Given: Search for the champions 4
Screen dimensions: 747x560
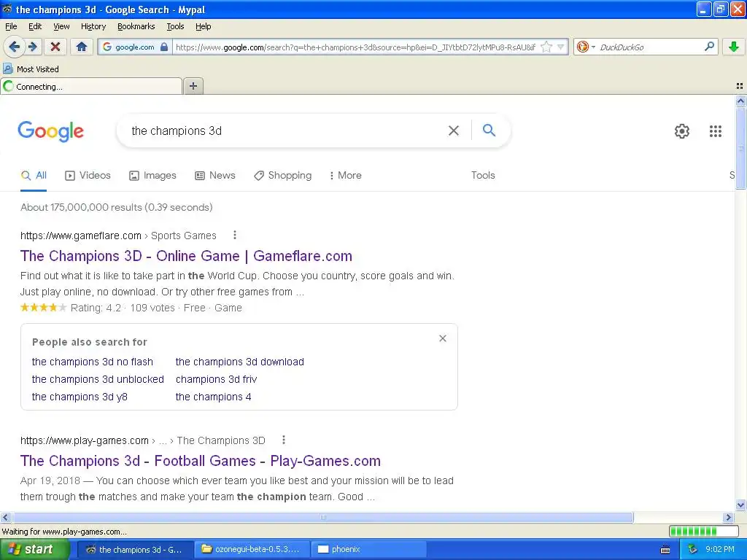Looking at the screenshot, I should (214, 397).
